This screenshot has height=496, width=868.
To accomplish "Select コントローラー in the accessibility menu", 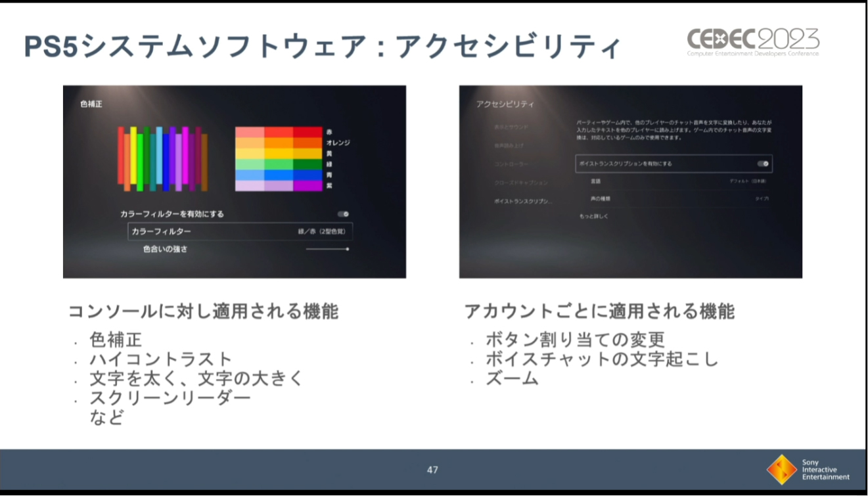I will (511, 164).
